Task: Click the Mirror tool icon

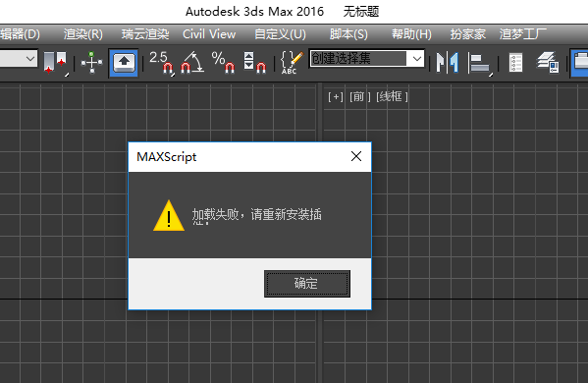Action: 447,63
